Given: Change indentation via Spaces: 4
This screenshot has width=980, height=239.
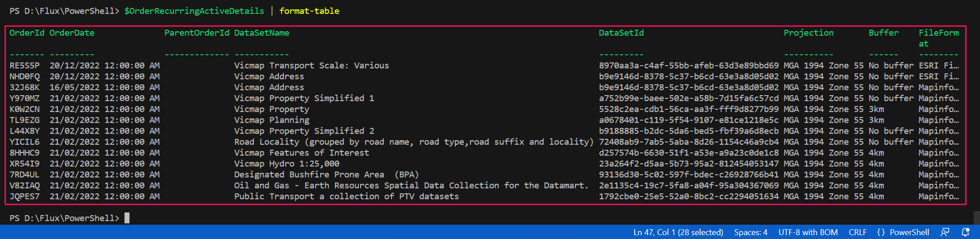Looking at the screenshot, I should pyautogui.click(x=751, y=232).
